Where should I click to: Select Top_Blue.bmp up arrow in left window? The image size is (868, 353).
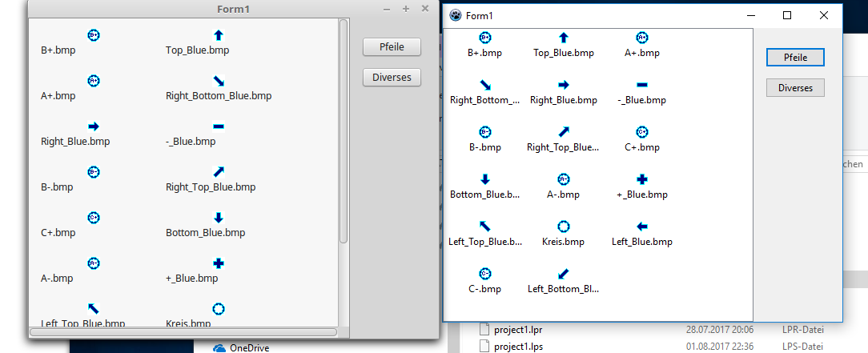point(219,35)
